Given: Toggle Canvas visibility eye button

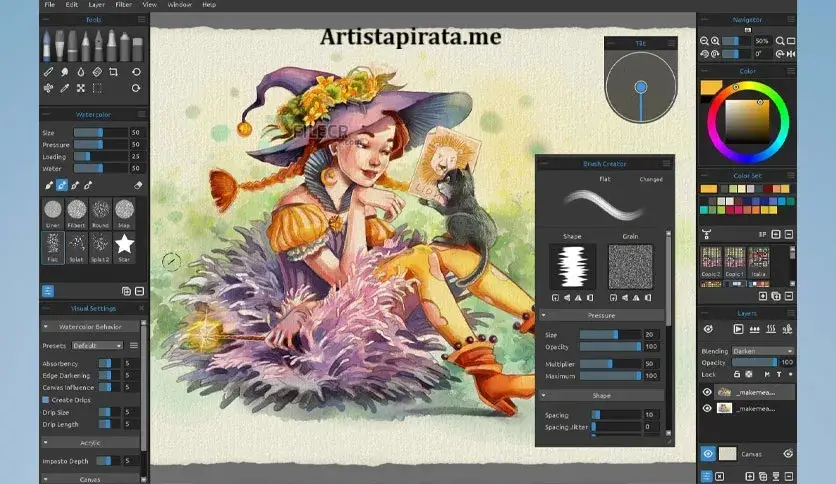Looking at the screenshot, I should point(708,454).
